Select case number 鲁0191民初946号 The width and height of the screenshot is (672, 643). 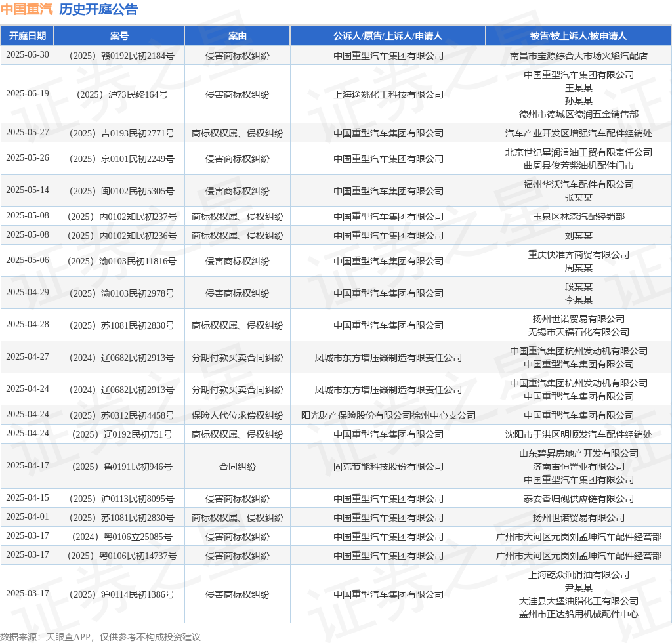[121, 467]
